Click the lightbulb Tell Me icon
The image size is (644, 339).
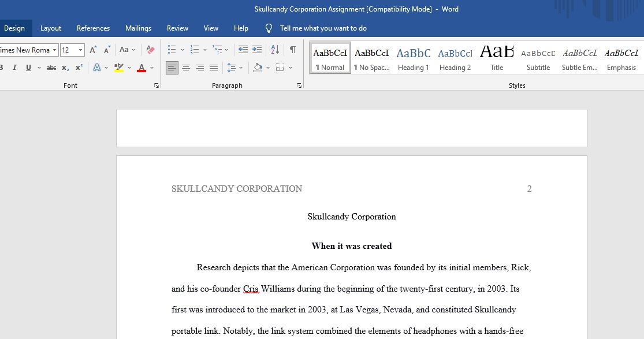click(x=269, y=28)
